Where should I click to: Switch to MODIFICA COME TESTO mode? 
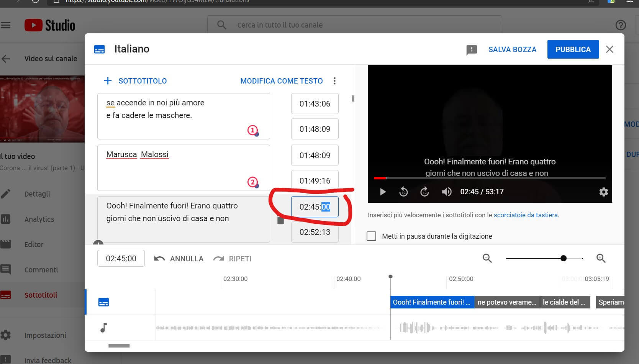click(281, 81)
